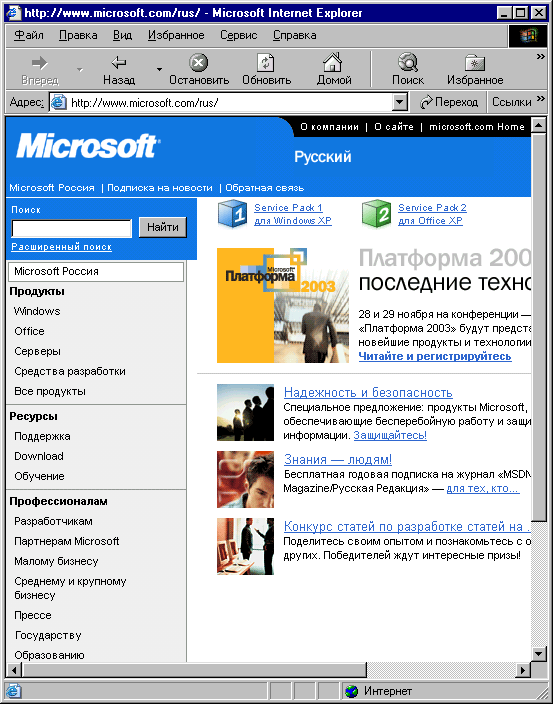Click the Платформа 2003 banner image

point(283,305)
